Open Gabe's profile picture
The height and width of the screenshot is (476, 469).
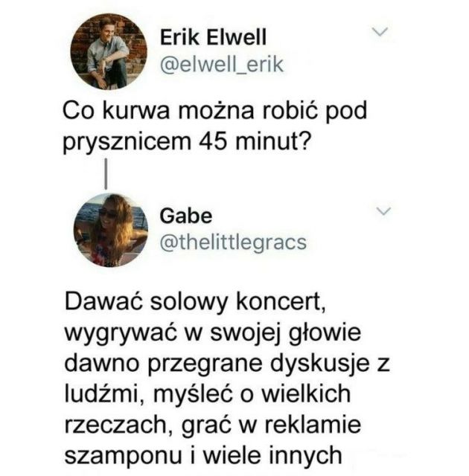(111, 230)
